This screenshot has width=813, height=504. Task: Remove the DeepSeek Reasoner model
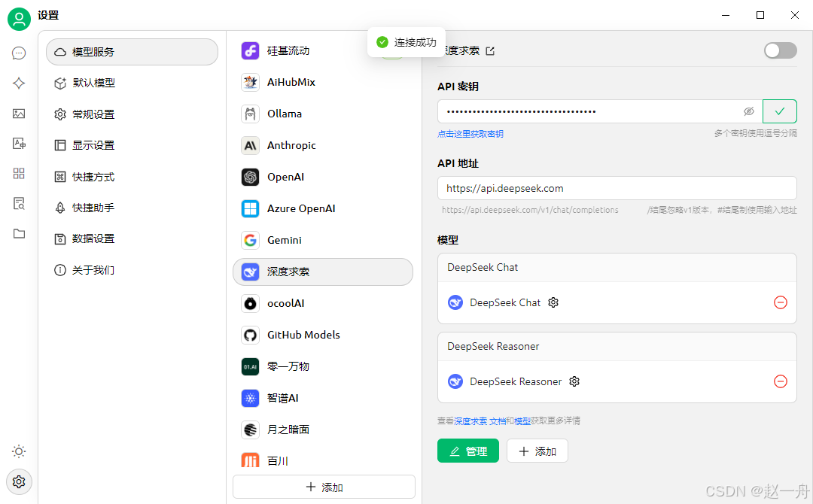point(781,381)
